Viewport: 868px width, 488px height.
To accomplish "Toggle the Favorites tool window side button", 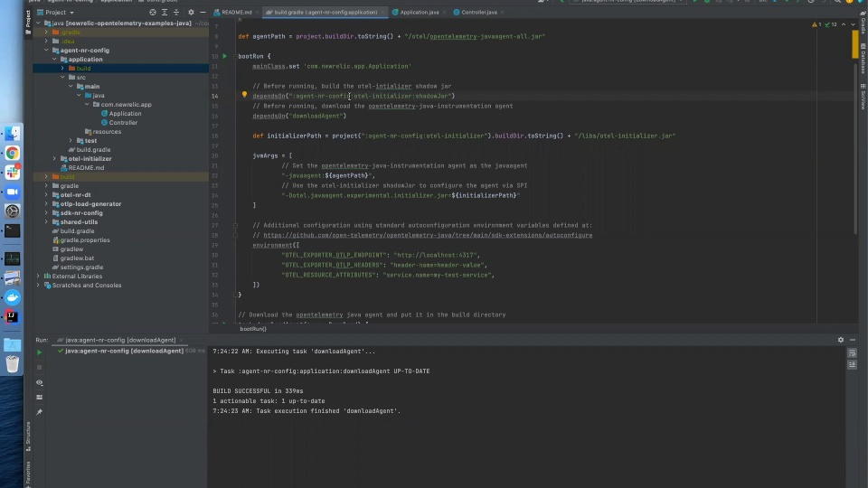I will coord(28,474).
